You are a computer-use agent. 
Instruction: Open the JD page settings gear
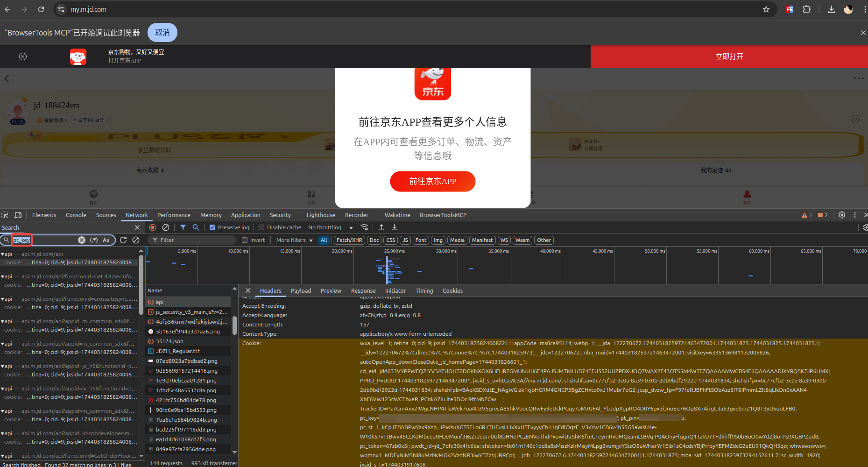(855, 119)
